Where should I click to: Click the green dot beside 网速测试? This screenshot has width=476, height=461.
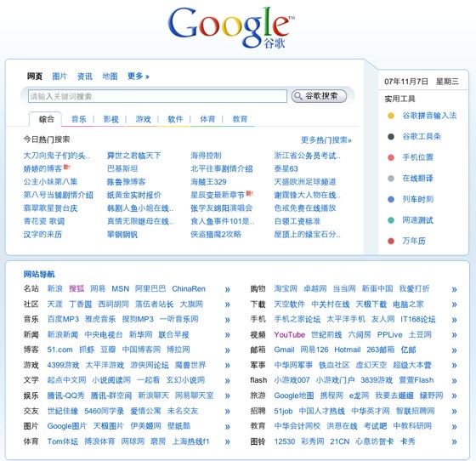tap(391, 220)
